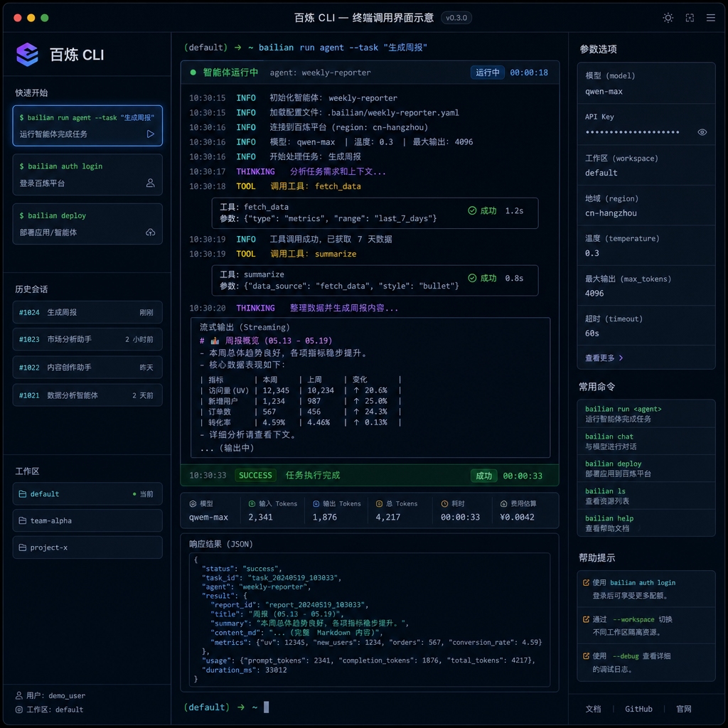Click the user icon on auth login card
The height and width of the screenshot is (728, 728).
coord(151,183)
